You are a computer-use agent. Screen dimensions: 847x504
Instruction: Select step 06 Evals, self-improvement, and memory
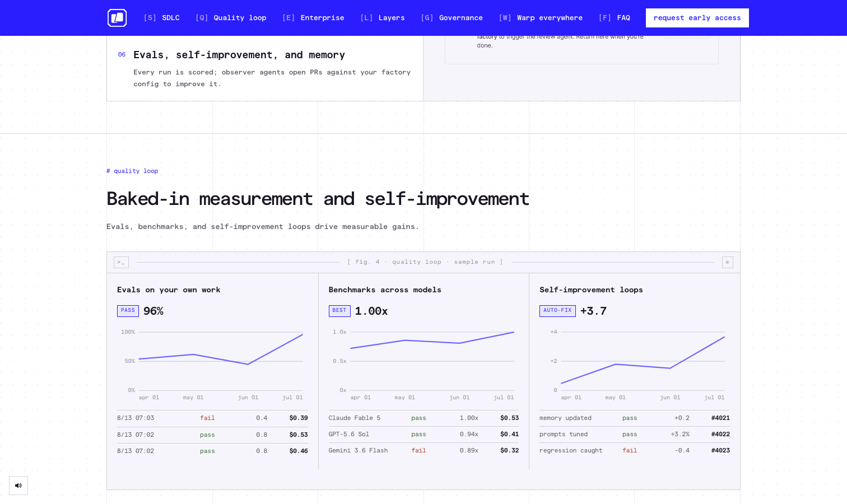[265, 68]
